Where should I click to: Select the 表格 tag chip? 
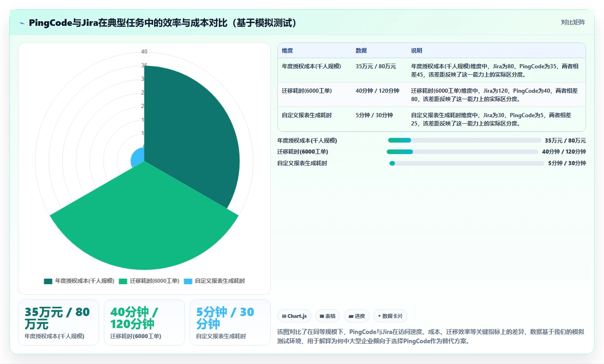(x=328, y=316)
